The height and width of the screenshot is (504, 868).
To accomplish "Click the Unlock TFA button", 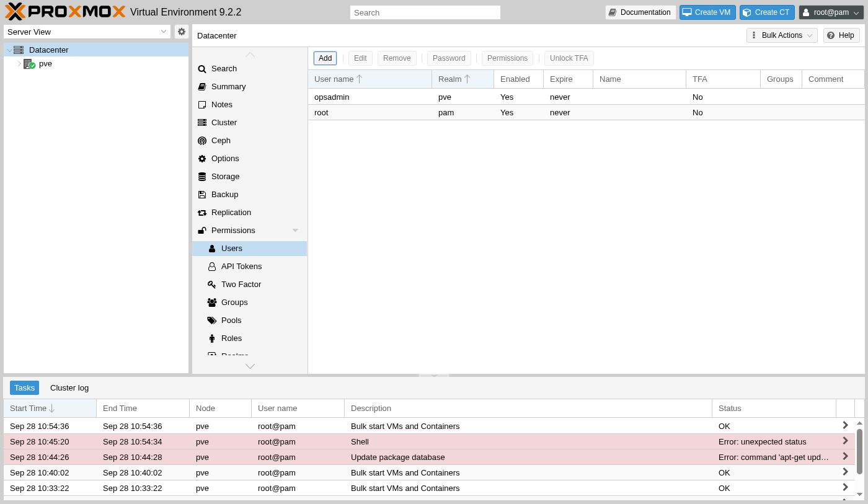I will click(569, 58).
